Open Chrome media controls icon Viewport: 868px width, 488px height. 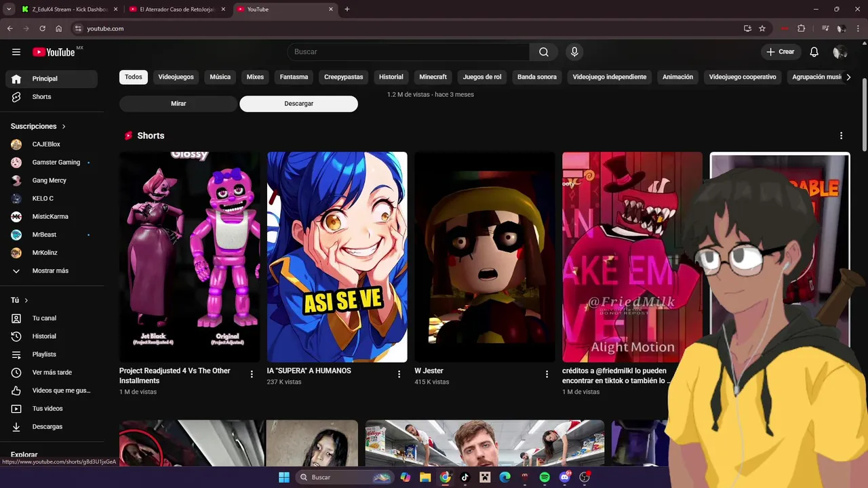point(825,28)
